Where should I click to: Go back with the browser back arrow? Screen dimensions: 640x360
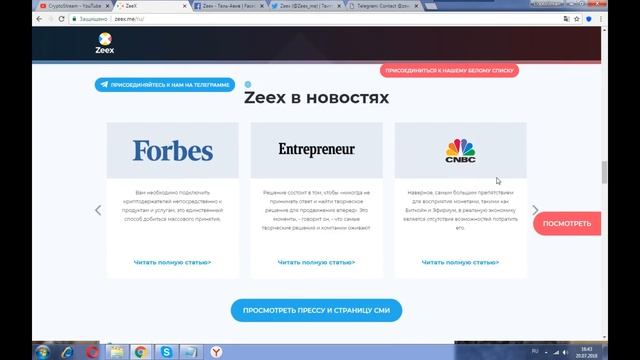[39, 19]
